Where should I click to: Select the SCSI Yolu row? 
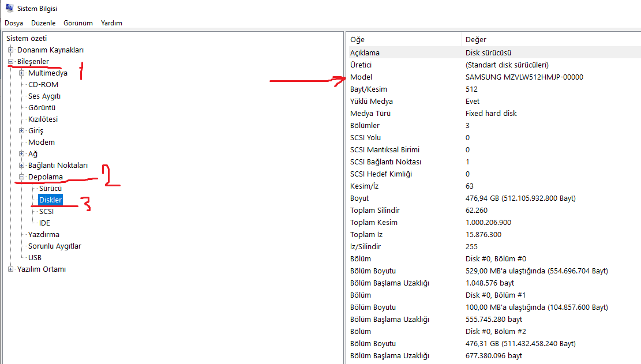(x=493, y=138)
